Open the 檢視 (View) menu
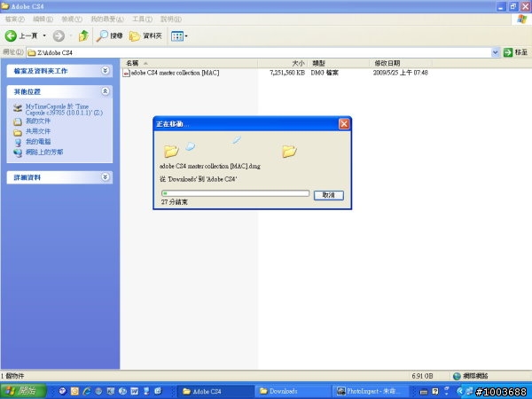 click(72, 20)
